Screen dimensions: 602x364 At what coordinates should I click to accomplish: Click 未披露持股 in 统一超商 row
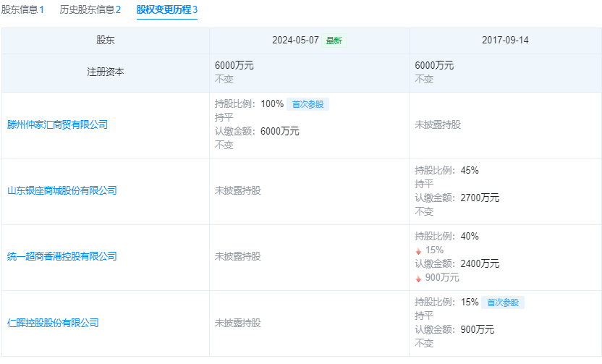pyautogui.click(x=237, y=256)
